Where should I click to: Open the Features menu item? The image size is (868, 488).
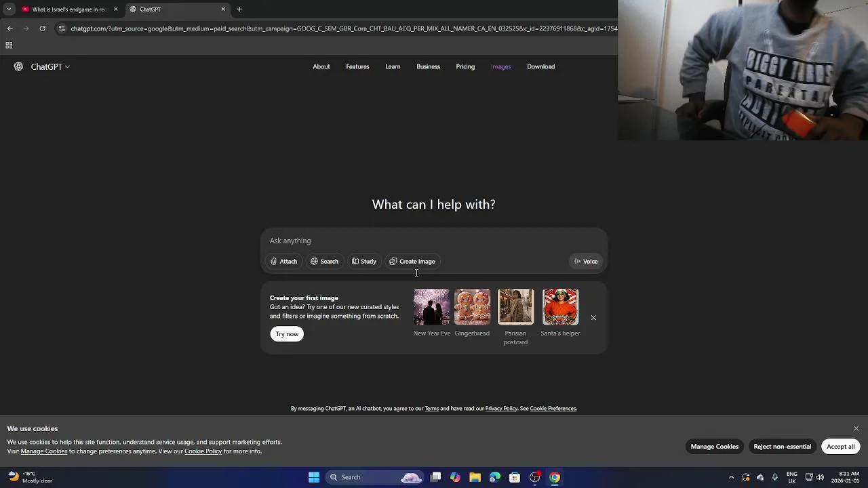[357, 66]
